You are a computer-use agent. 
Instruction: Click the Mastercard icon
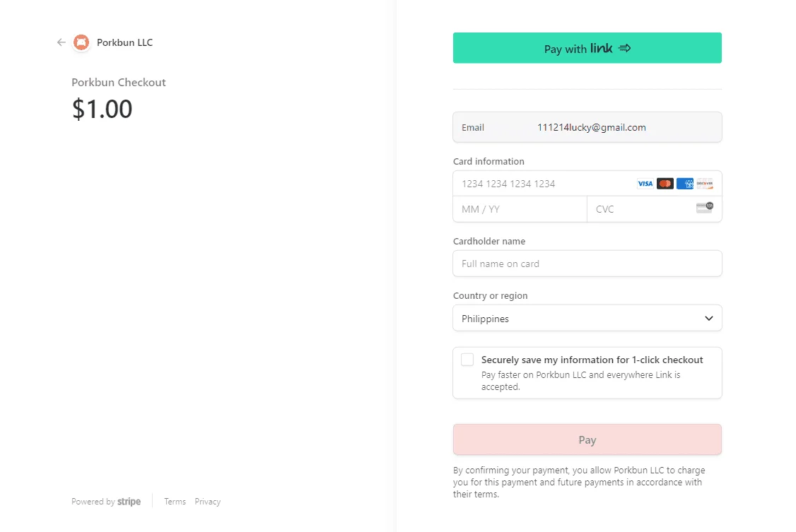coord(665,184)
